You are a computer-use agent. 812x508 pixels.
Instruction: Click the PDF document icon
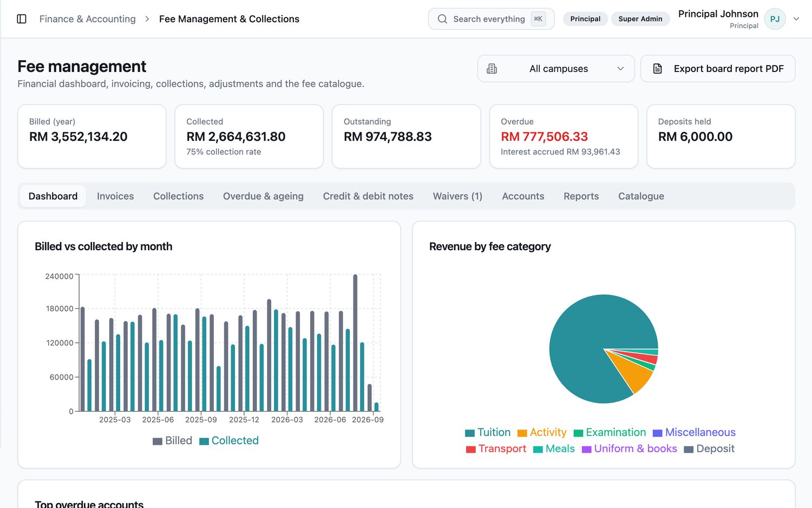[657, 69]
